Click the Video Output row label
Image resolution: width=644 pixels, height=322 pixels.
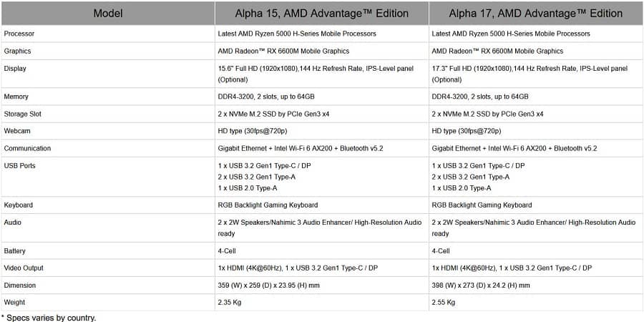[x=24, y=268]
